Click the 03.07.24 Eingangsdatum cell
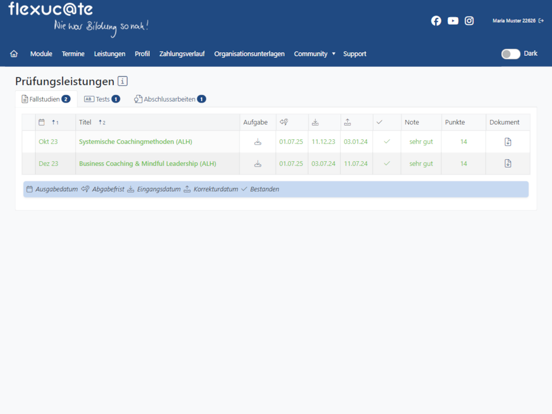The image size is (552, 414). (x=323, y=163)
